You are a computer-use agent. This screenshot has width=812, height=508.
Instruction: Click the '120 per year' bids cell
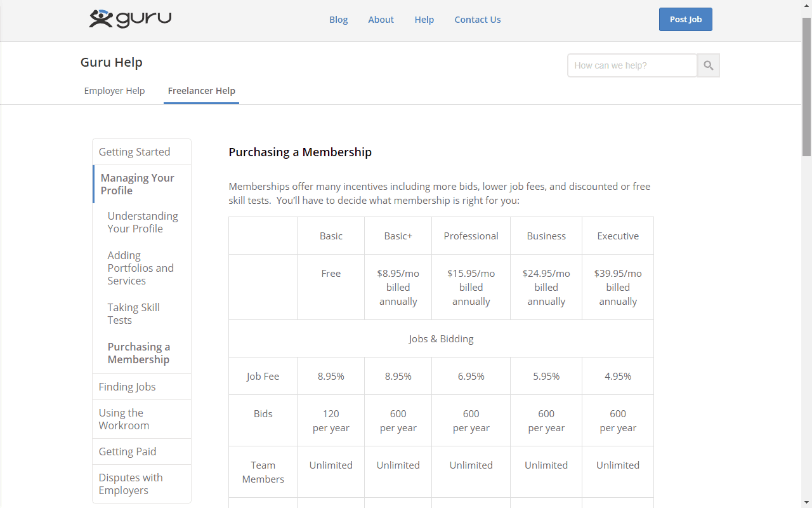(331, 420)
